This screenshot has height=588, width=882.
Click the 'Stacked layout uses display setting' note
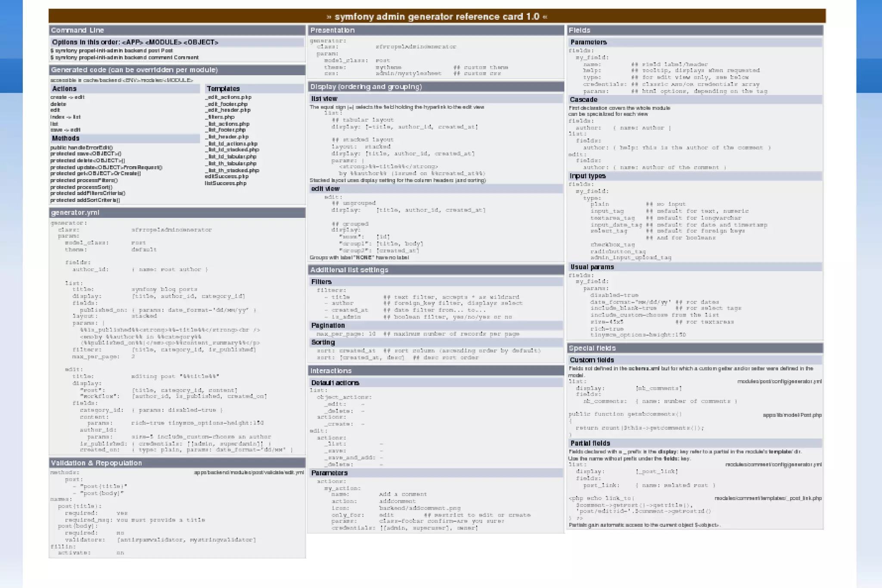point(398,180)
